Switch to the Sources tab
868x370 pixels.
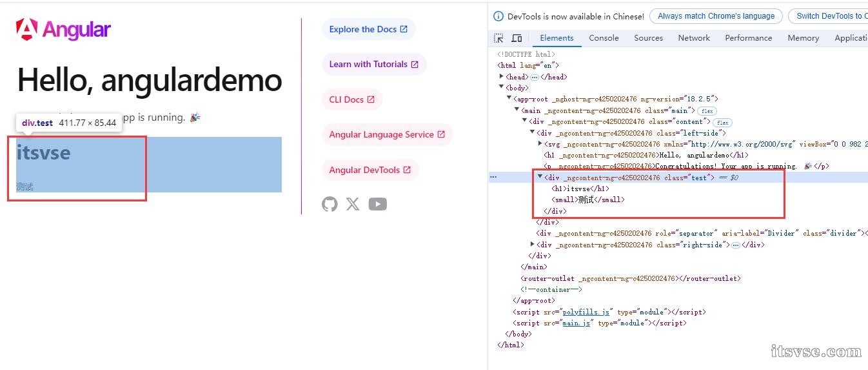click(648, 38)
